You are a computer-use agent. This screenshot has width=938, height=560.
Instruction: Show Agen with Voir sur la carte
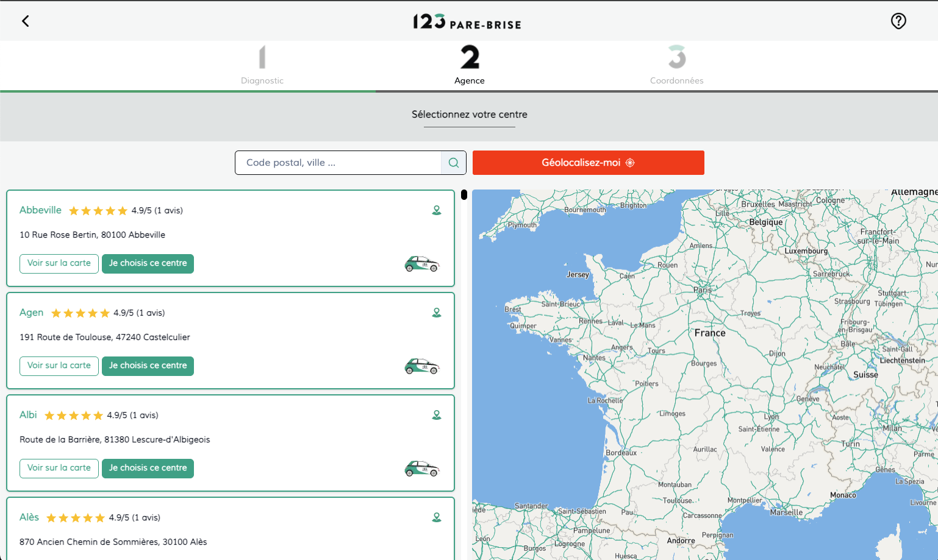pos(59,366)
